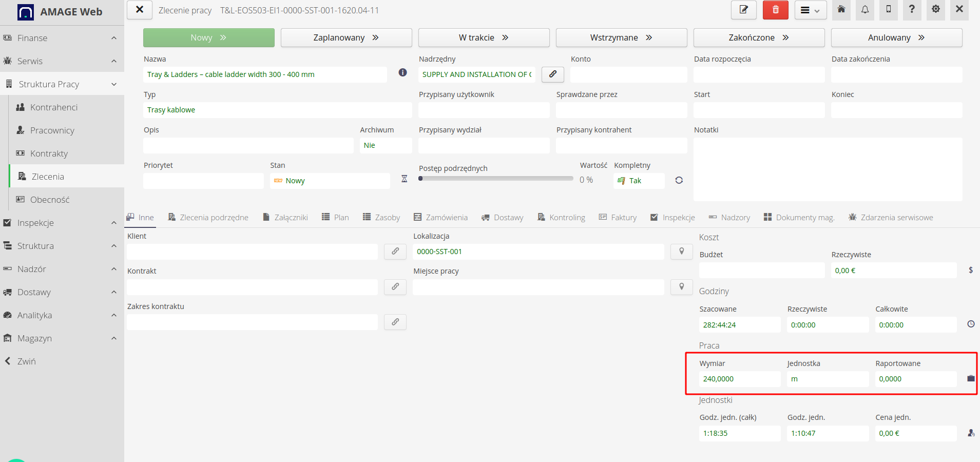
Task: Click the link icon next to Nadrzędny
Action: pos(553,74)
